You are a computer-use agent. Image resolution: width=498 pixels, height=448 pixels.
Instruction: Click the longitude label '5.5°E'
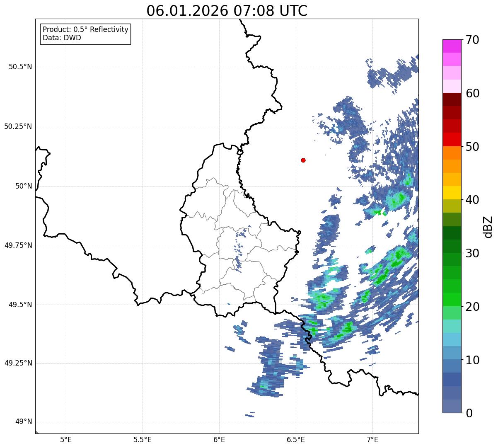tap(143, 439)
